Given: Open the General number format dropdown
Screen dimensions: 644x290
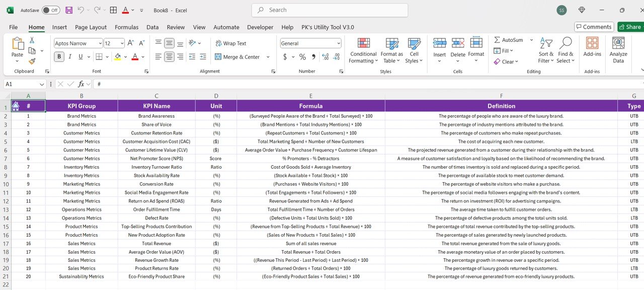Looking at the screenshot, I should pos(339,43).
